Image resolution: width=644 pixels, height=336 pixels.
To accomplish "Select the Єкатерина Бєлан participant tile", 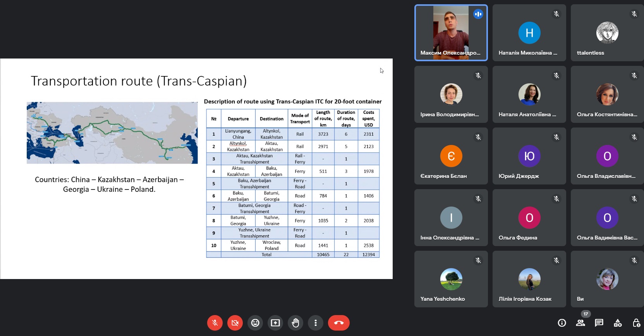I will (451, 156).
